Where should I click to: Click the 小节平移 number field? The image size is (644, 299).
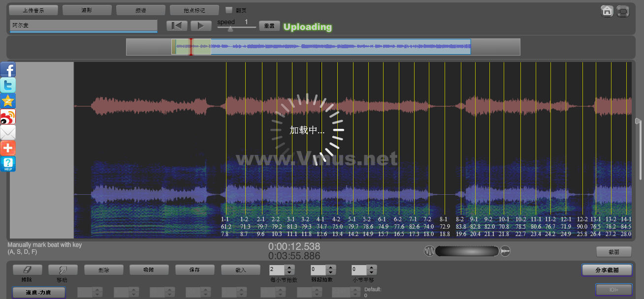point(359,270)
